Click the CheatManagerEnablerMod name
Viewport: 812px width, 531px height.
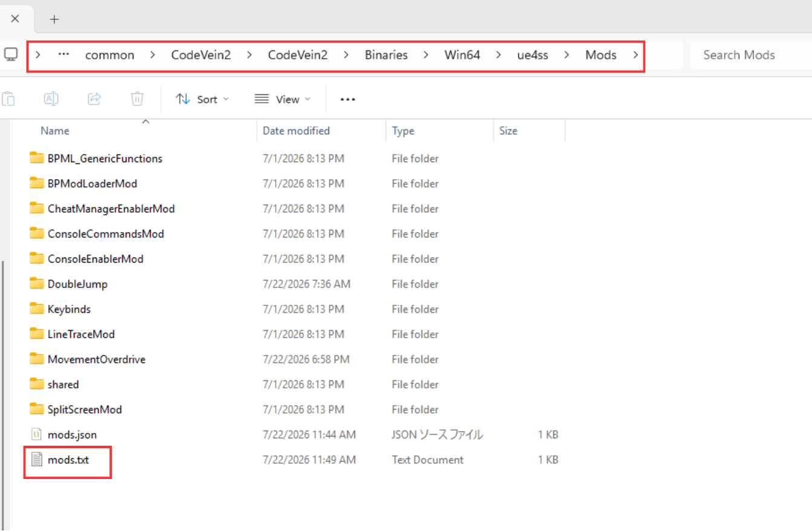[111, 209]
